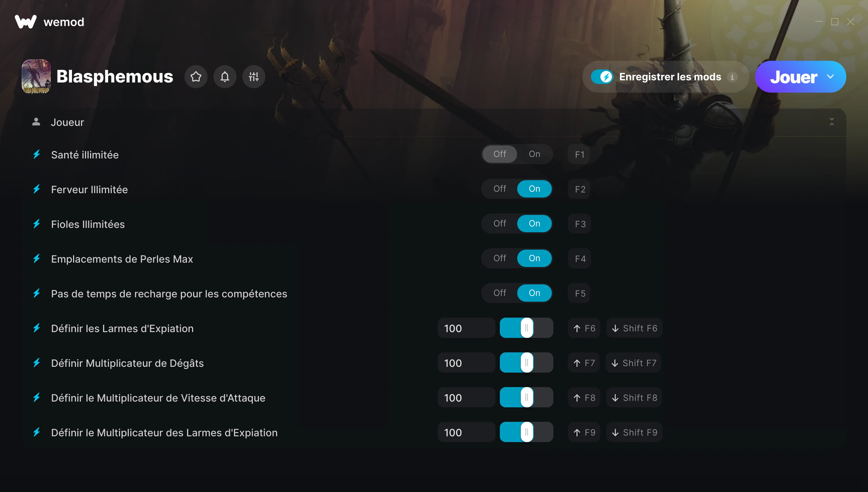Click the Jouer button
The width and height of the screenshot is (868, 492).
(x=793, y=77)
